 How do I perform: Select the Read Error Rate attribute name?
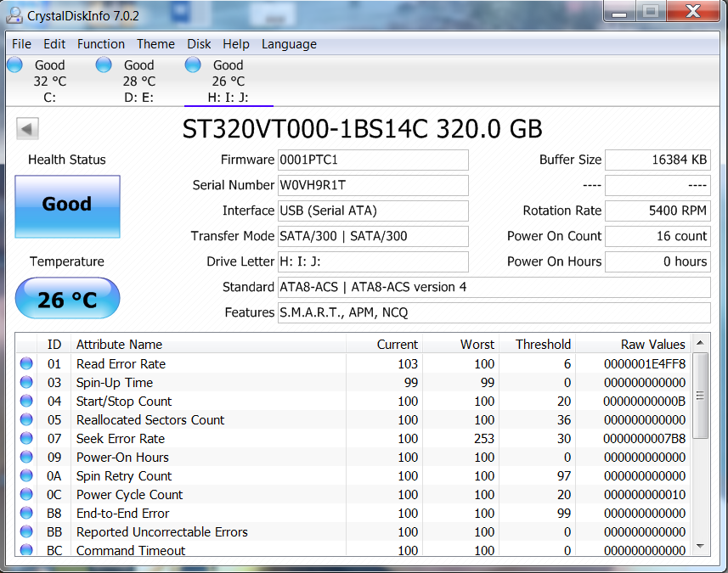[121, 364]
